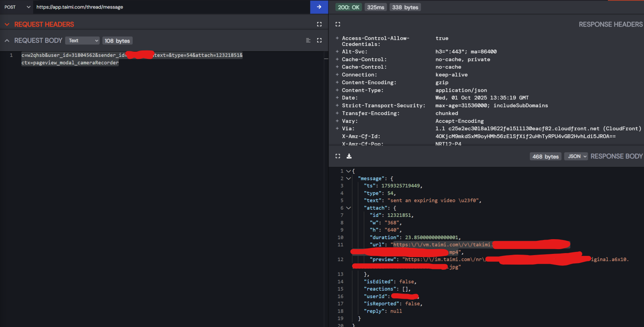Expand the Strict-Transport-Security header info
Viewport: 644px width, 327px height.
(337, 105)
